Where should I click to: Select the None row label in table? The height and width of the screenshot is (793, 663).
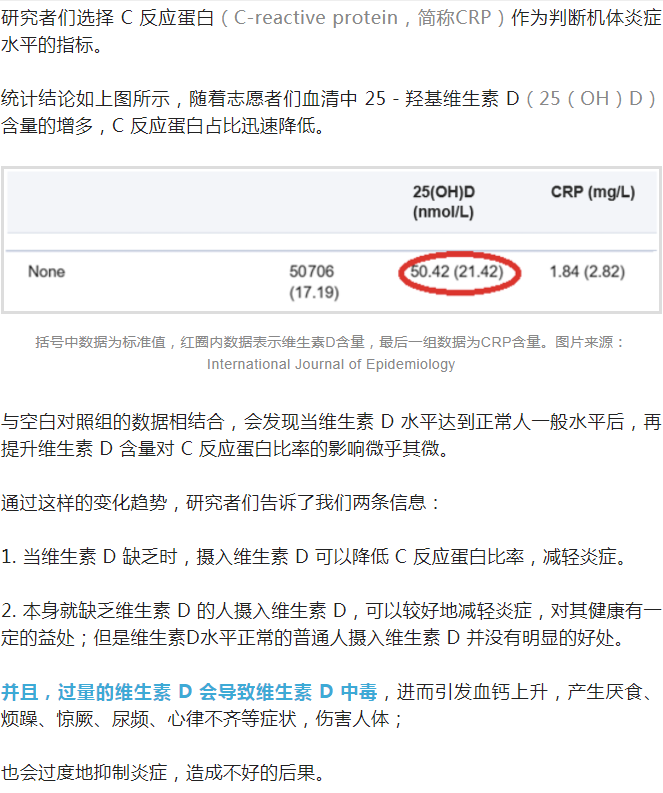click(46, 272)
